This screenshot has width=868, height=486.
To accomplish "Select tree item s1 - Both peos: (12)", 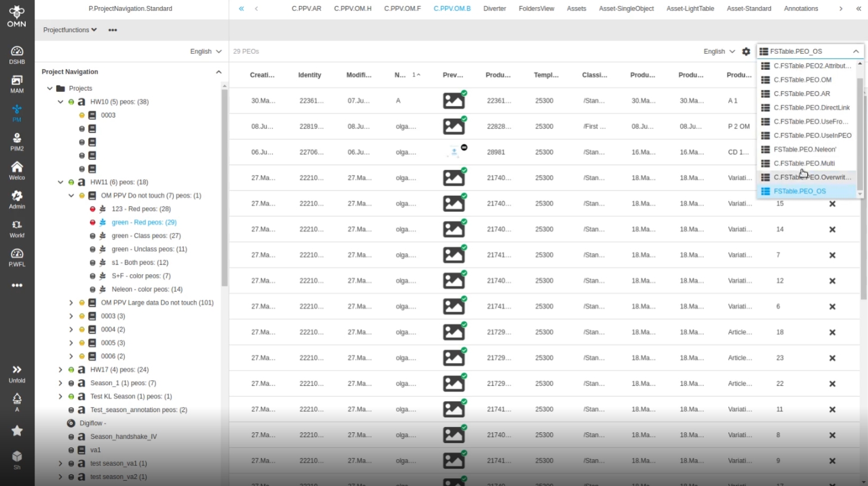I will 140,263.
